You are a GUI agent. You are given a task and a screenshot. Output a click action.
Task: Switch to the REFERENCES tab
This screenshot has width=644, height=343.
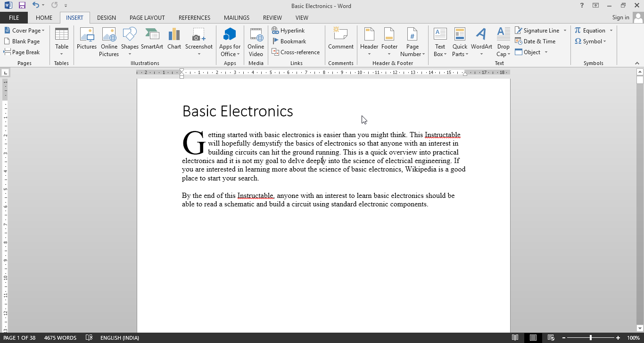tap(194, 18)
